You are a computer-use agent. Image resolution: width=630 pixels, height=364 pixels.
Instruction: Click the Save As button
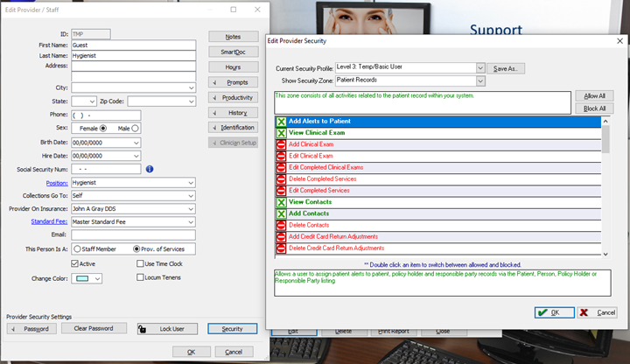tap(506, 69)
